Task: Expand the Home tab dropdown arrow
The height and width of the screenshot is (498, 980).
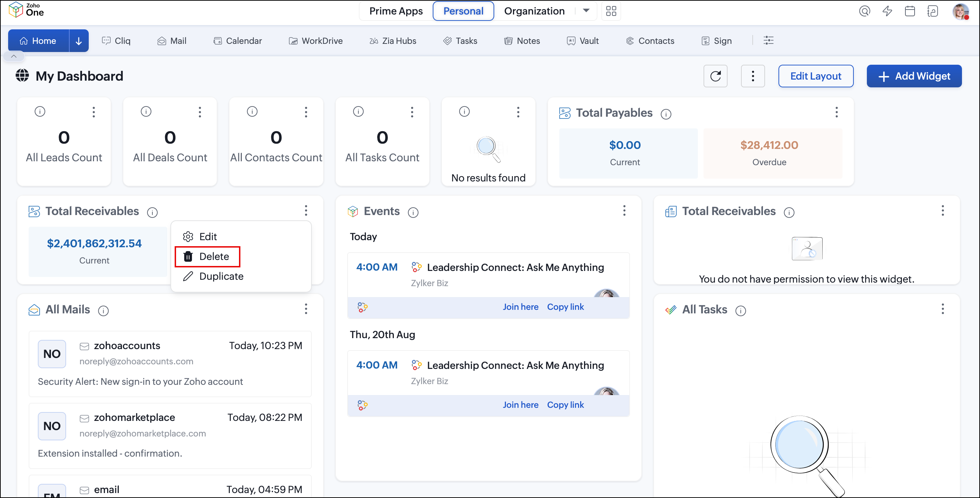Action: coord(79,41)
